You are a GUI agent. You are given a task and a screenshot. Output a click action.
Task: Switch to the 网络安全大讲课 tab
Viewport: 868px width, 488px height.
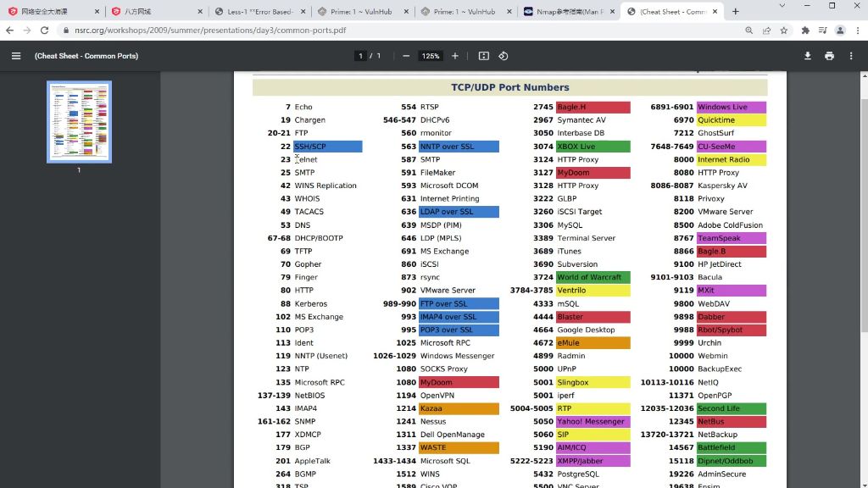52,11
